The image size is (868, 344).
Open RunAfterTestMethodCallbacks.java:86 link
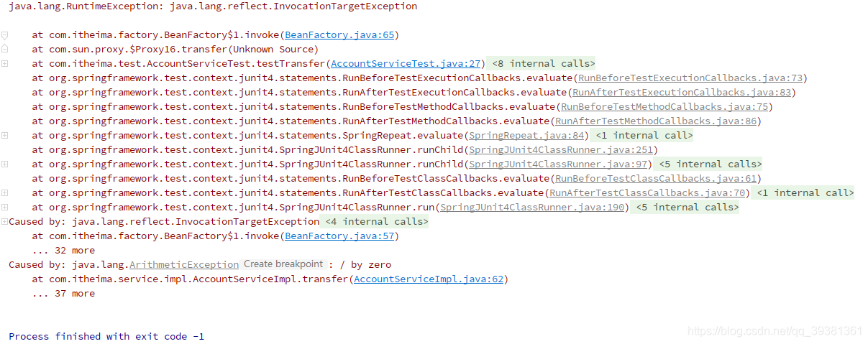coord(656,121)
